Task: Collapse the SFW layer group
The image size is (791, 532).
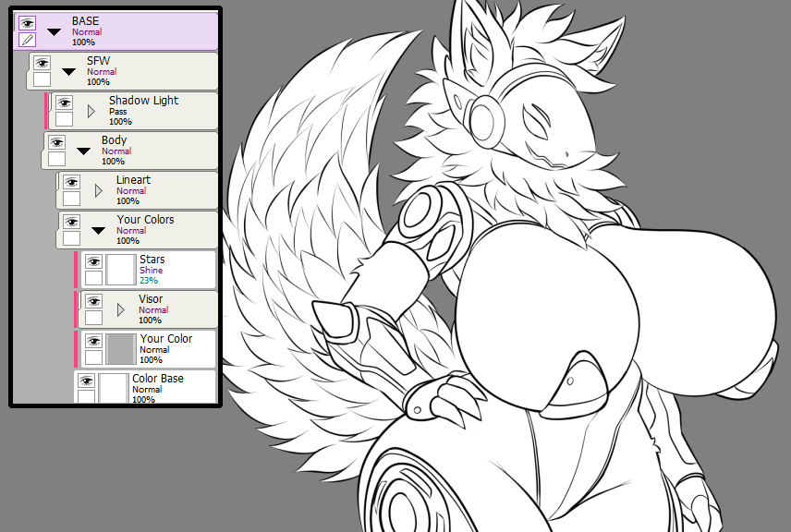Action: click(68, 72)
